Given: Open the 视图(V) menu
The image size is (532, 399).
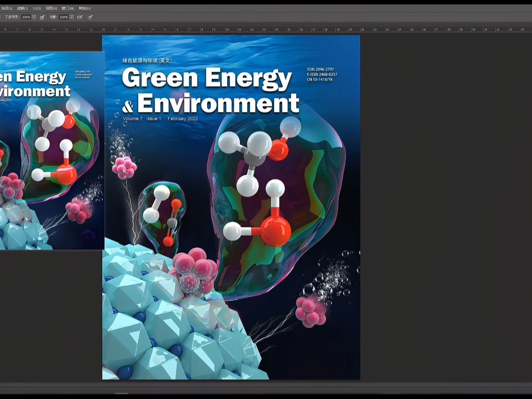Looking at the screenshot, I should (x=51, y=8).
